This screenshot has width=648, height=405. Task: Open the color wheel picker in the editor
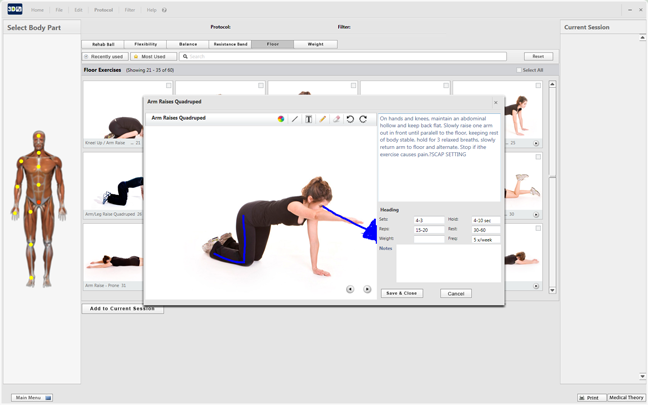[x=281, y=119]
